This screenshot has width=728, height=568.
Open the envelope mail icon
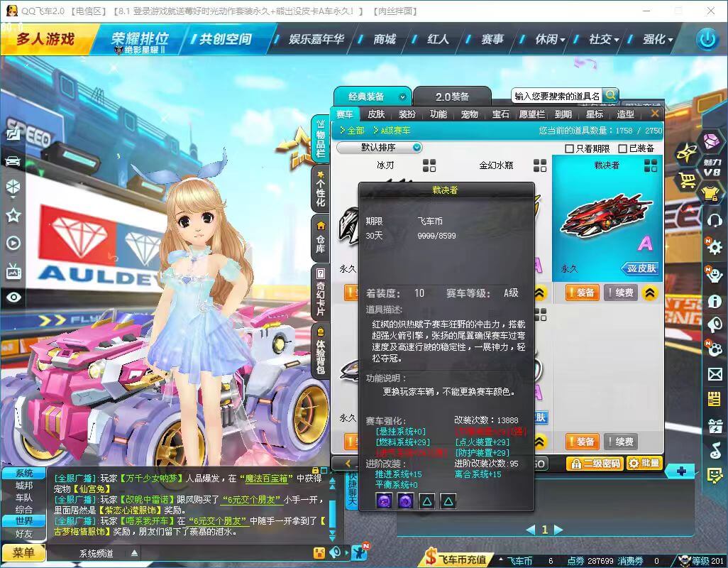tap(715, 374)
